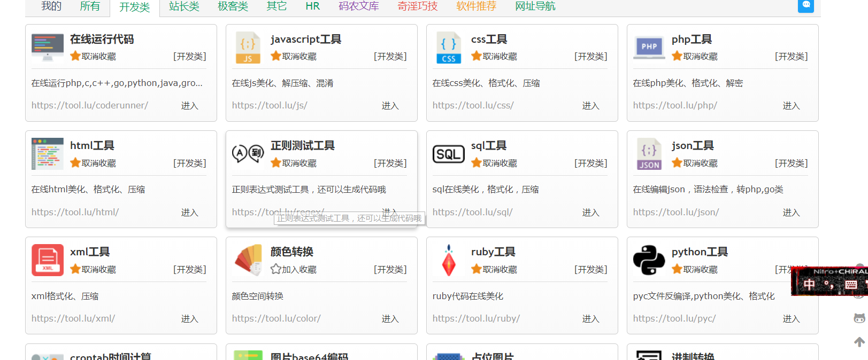Screen dimensions: 868x360
Task: Click the 颜色转换 color swatch fan icon
Action: pos(248,260)
